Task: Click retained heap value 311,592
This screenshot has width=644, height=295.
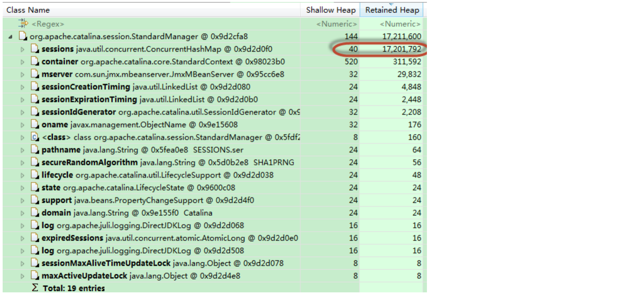Action: (x=407, y=62)
